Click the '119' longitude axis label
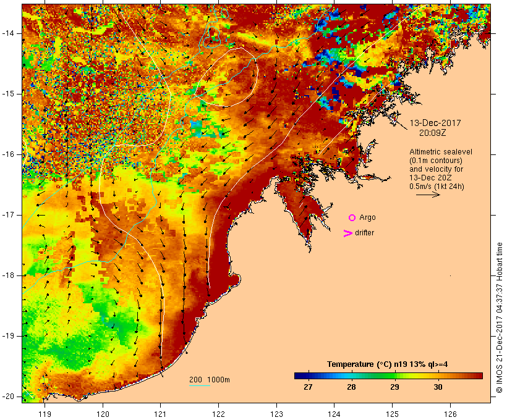The image size is (507, 420). click(45, 414)
